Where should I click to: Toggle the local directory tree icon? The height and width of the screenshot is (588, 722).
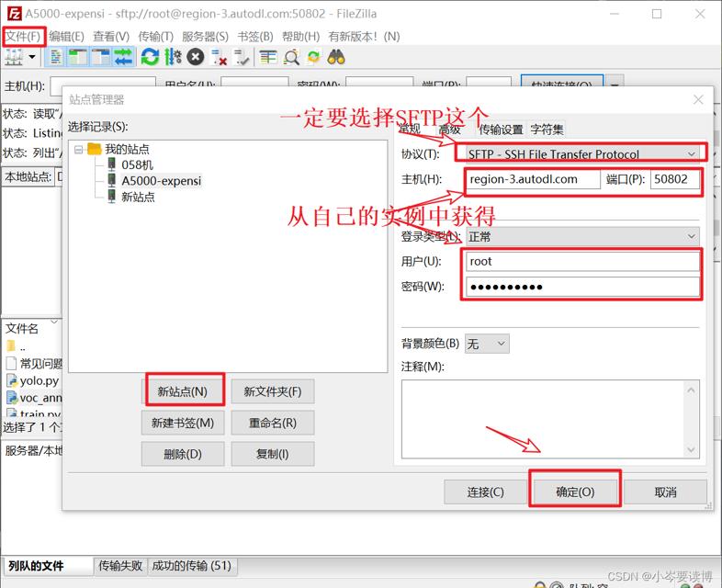pos(78,58)
